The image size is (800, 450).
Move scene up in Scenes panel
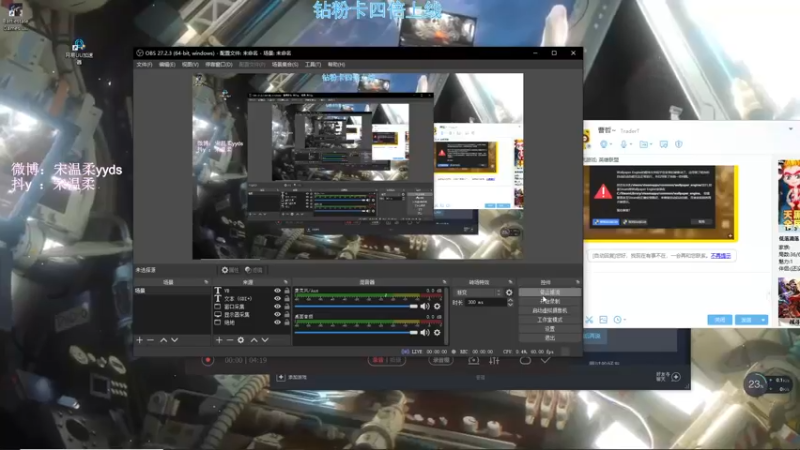click(x=164, y=340)
